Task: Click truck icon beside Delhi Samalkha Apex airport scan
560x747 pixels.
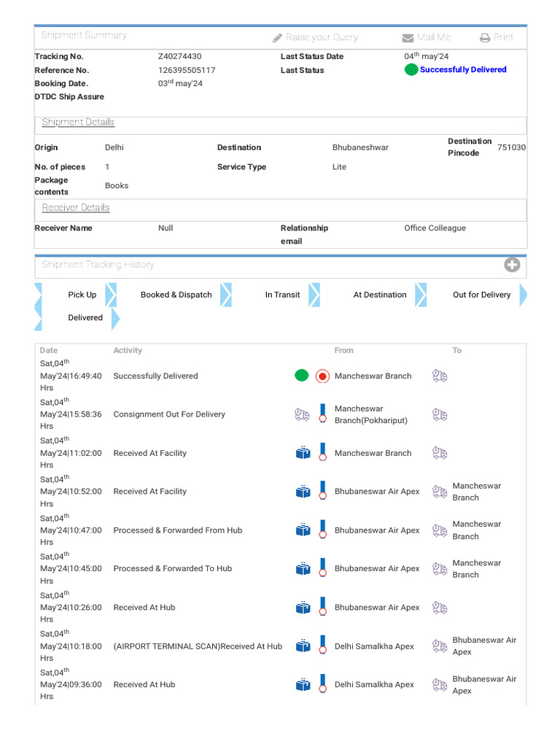Action: (x=440, y=646)
